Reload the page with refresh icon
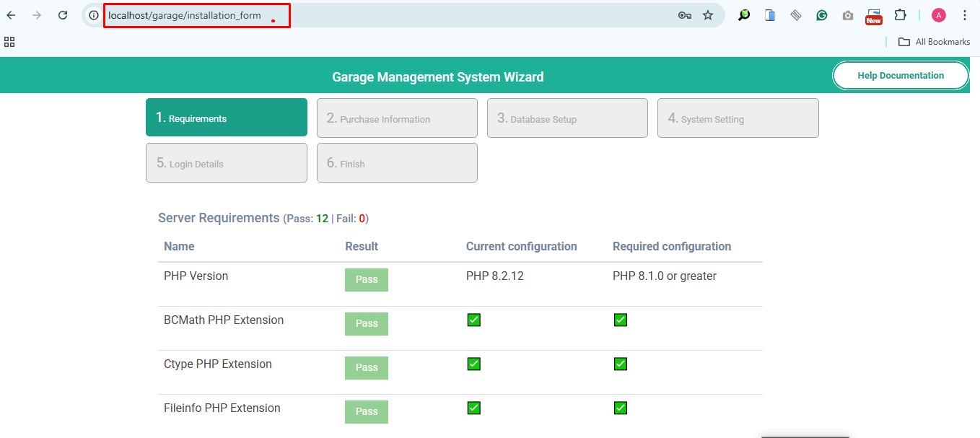Screen dimensions: 980x438 click(63, 15)
